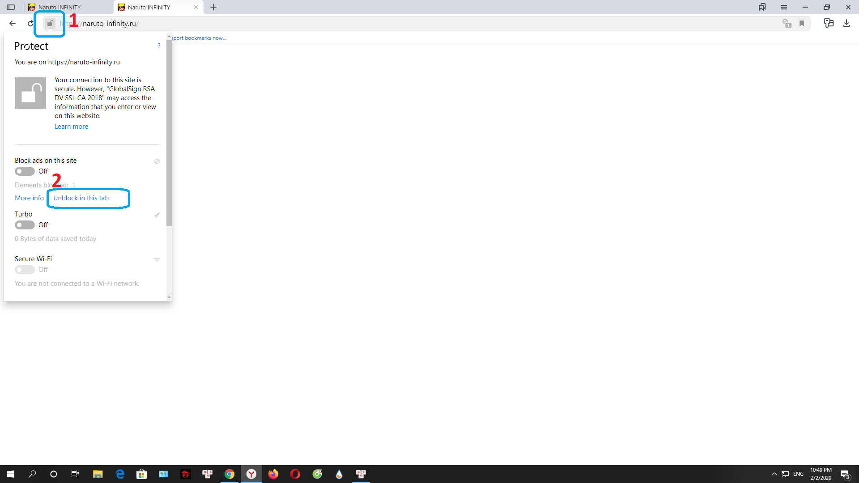Open the Windows Start menu
868x483 pixels.
[11, 474]
